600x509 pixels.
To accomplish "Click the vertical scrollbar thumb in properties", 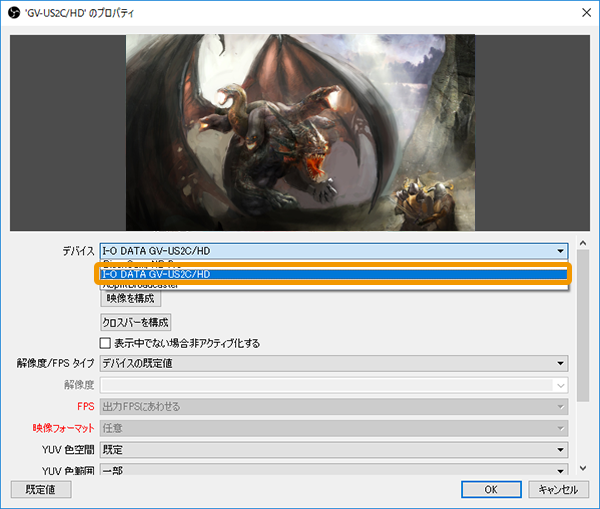I will [x=583, y=326].
